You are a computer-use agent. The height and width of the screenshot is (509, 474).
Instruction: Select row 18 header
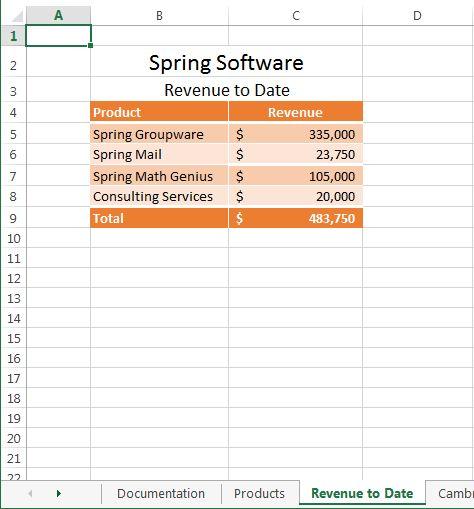click(x=13, y=398)
